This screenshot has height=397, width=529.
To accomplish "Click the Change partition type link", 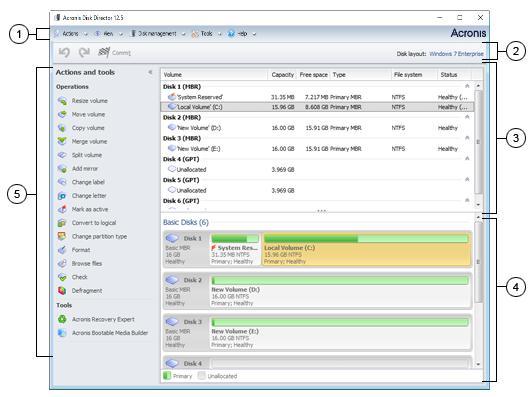I will point(99,236).
